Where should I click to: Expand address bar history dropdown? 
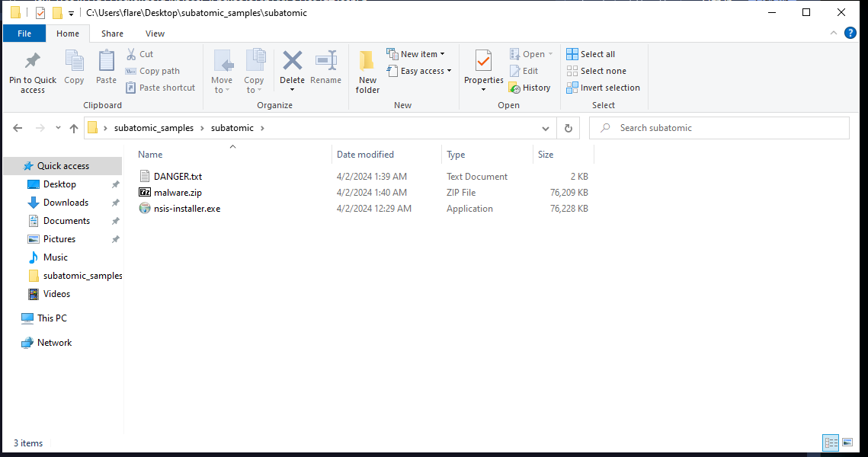tap(546, 129)
